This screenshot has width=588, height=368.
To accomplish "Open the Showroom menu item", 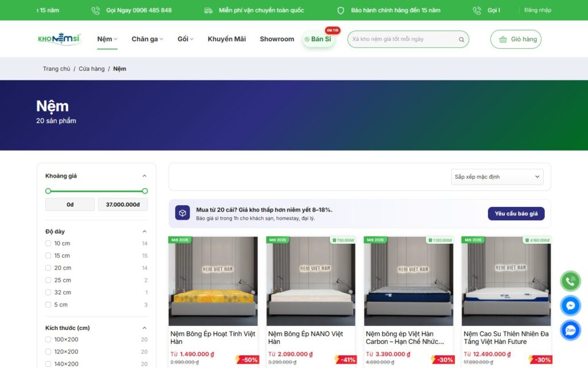I will [x=277, y=39].
